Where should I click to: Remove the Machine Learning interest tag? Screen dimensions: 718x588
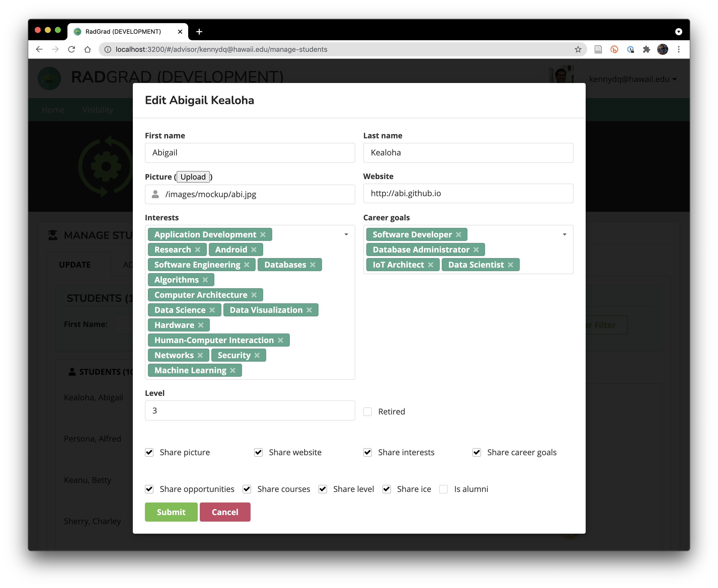[232, 370]
